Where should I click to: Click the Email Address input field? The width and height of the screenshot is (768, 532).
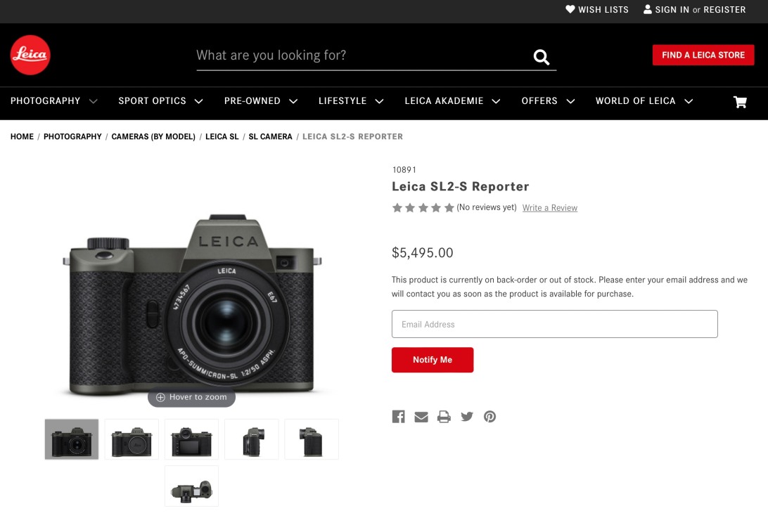[554, 324]
